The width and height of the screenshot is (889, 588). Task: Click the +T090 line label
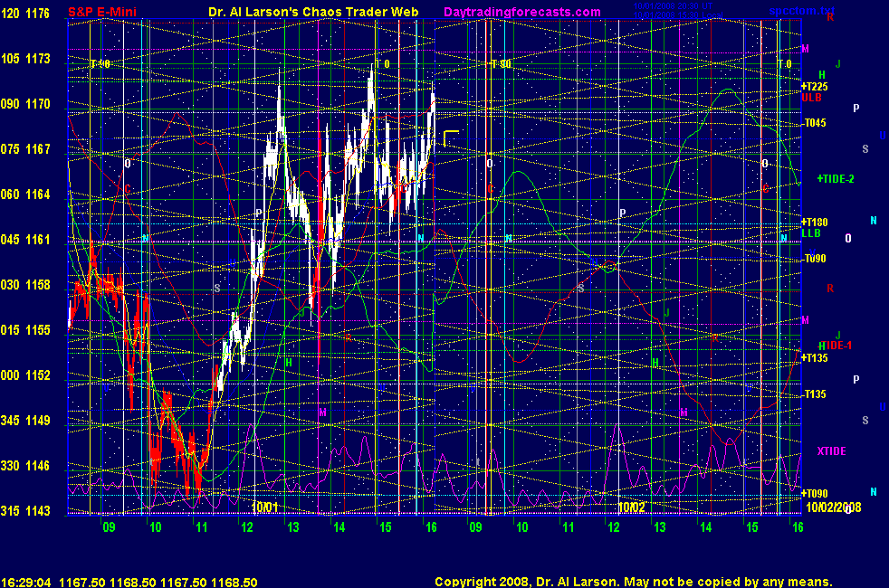(x=814, y=494)
